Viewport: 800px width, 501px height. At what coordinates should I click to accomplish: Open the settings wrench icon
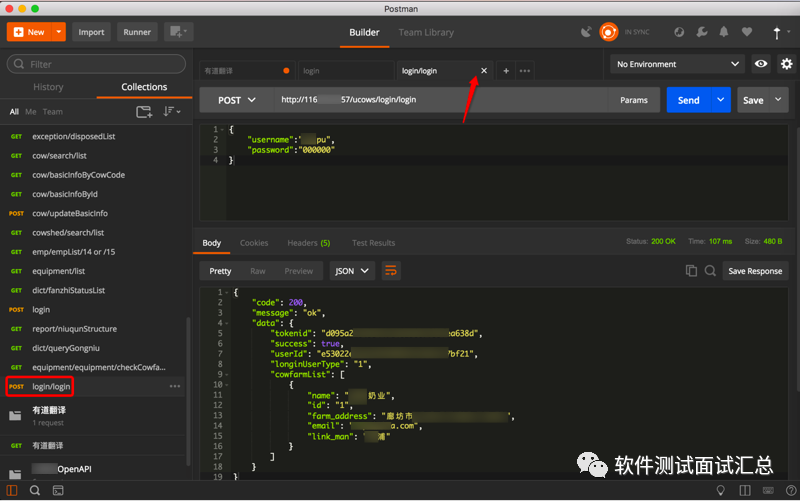702,32
